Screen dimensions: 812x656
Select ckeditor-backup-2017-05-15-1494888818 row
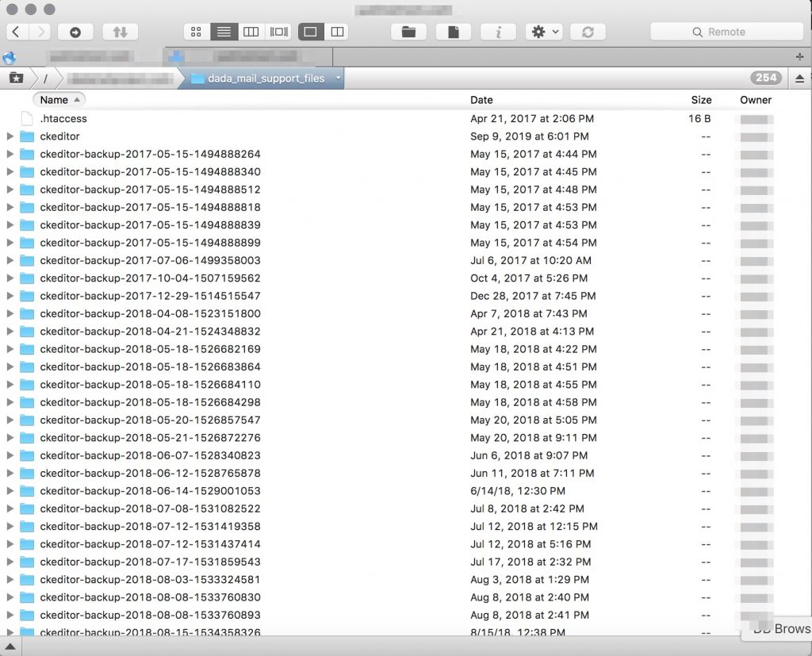click(406, 207)
